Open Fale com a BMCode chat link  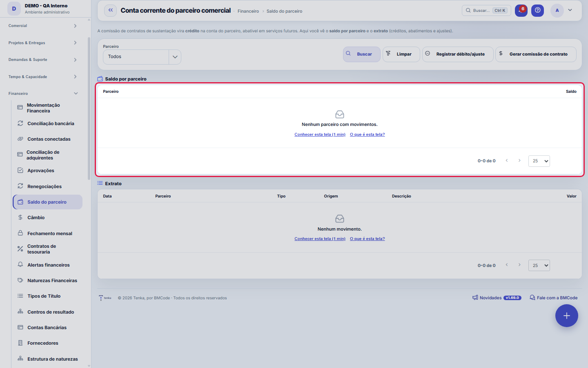[554, 298]
